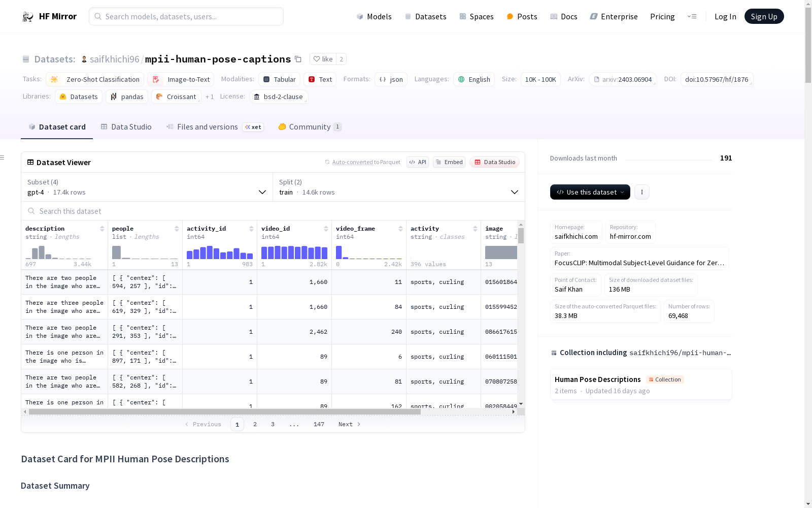Show additional libraries with +1
The image size is (812, 508).
tap(210, 97)
